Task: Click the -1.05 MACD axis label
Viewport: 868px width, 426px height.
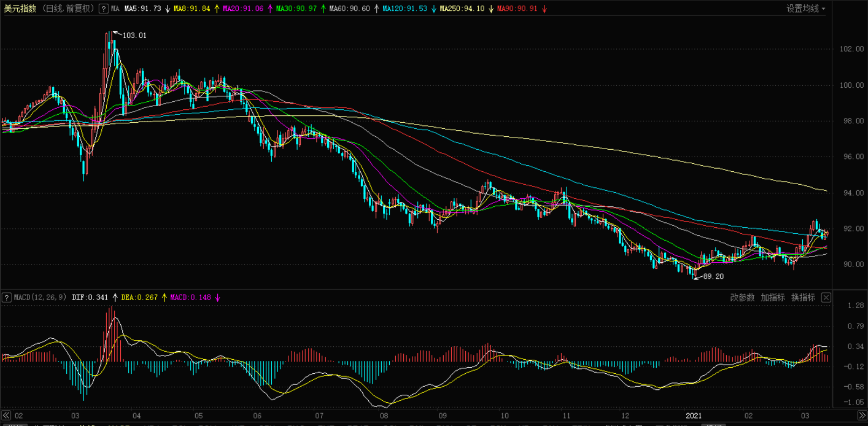Action: coord(854,402)
